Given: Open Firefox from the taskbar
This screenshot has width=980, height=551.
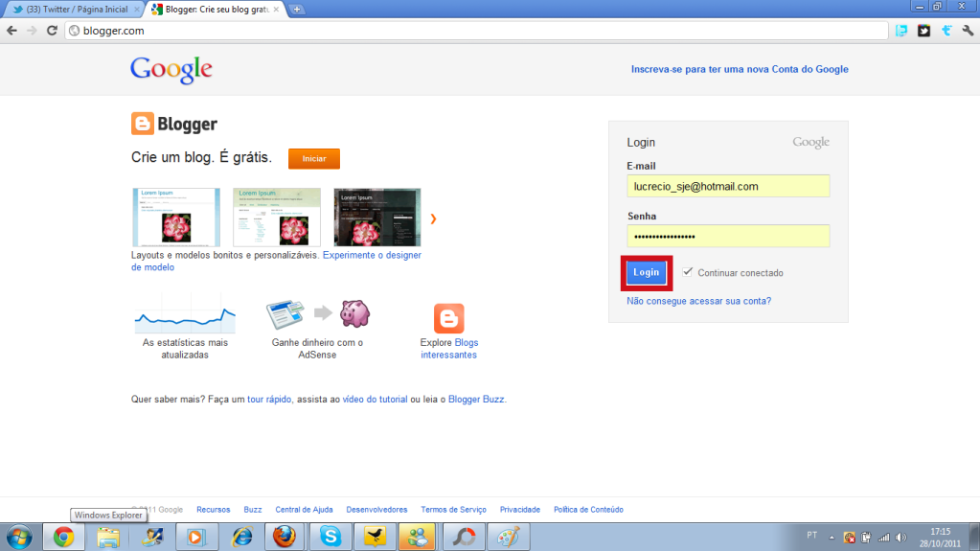Looking at the screenshot, I should pyautogui.click(x=285, y=537).
